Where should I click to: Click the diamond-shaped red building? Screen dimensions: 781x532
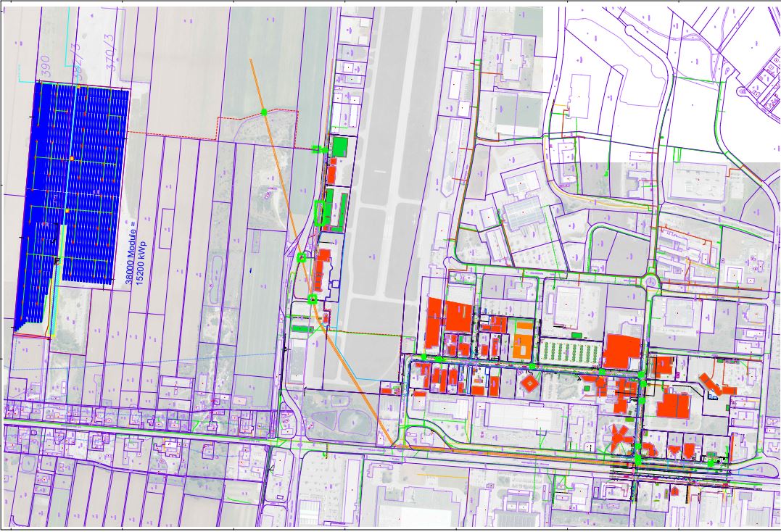pos(532,381)
